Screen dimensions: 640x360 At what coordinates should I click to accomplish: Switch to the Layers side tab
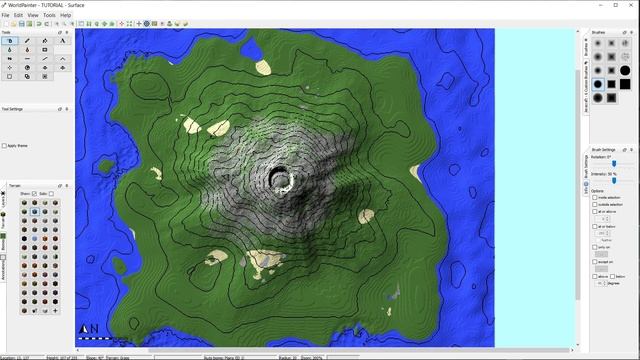coord(3,199)
